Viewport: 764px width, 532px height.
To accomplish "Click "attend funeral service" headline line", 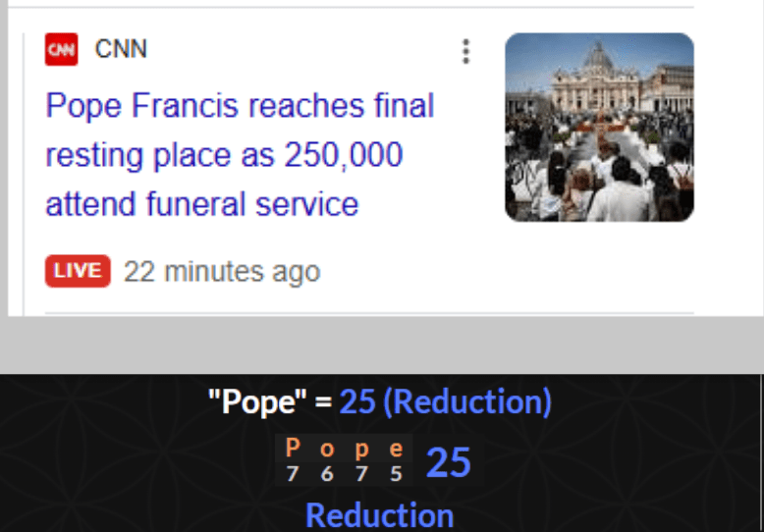I will (201, 204).
